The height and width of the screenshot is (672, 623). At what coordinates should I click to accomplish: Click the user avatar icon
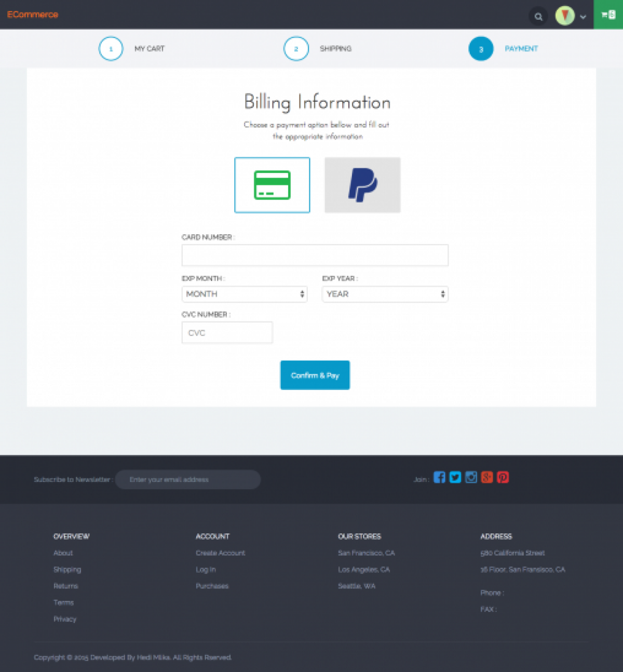click(565, 16)
